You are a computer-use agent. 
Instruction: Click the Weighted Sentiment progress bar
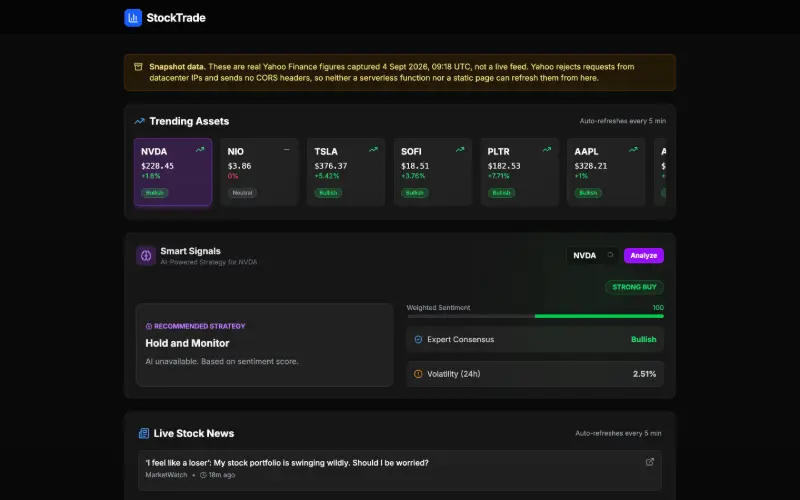point(535,316)
